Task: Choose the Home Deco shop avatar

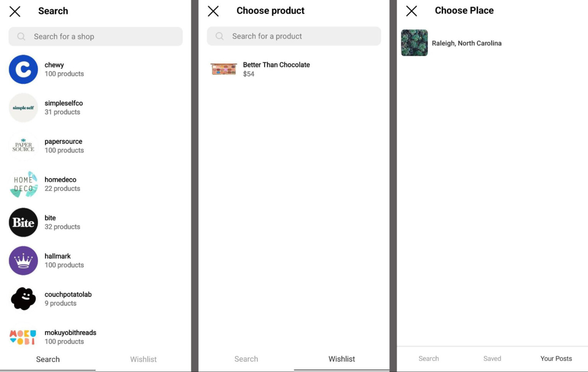Action: click(x=23, y=184)
